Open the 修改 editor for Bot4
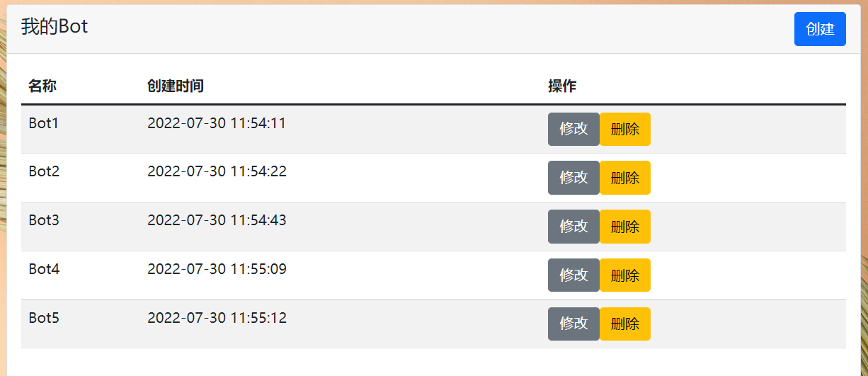 click(573, 275)
